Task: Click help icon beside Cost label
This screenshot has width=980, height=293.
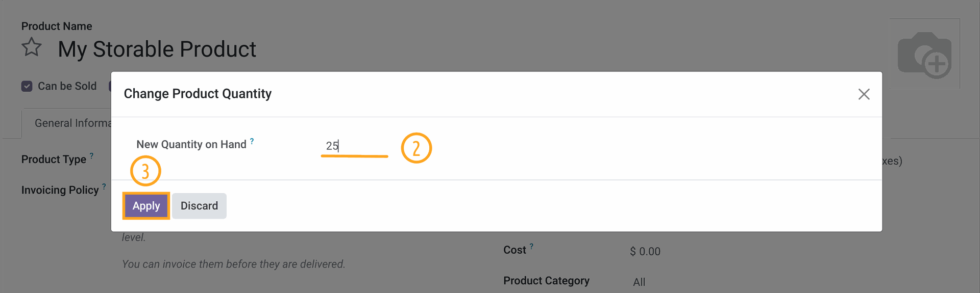Action: pyautogui.click(x=531, y=247)
